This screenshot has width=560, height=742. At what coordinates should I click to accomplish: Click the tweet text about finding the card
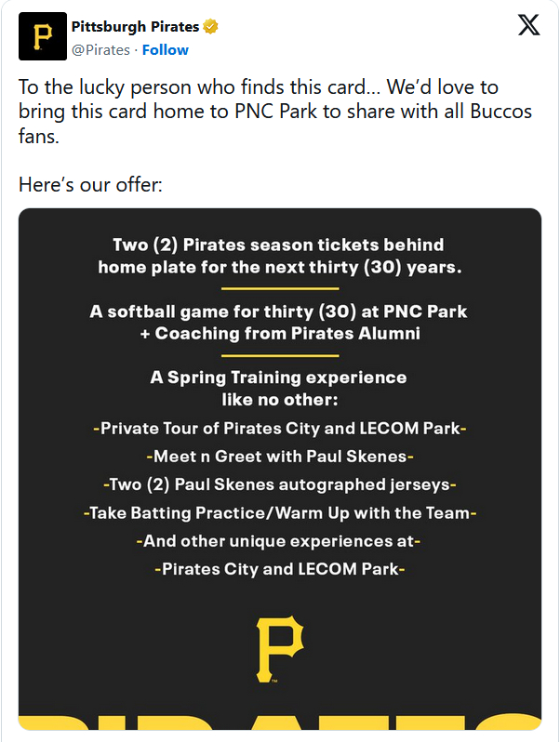[x=260, y=112]
